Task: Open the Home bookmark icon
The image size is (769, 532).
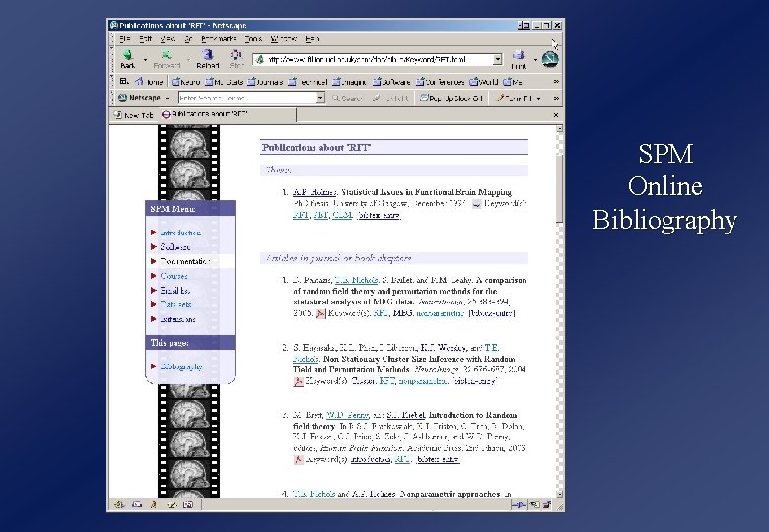Action: click(x=149, y=82)
